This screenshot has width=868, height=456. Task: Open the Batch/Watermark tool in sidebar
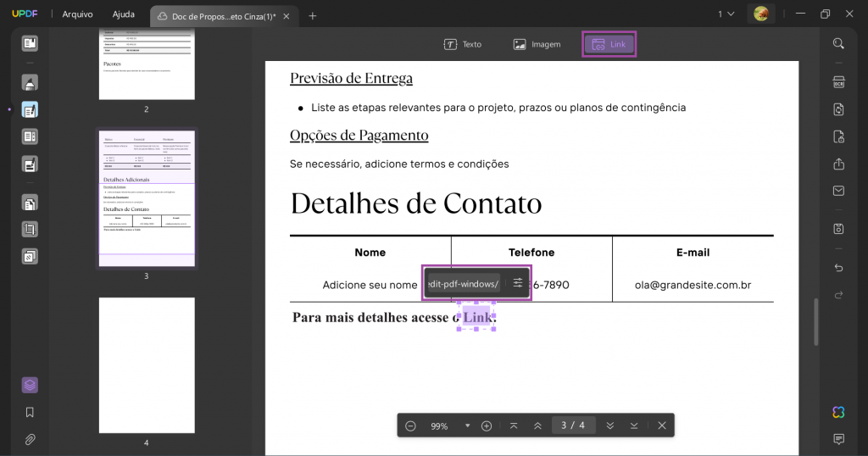point(30,256)
